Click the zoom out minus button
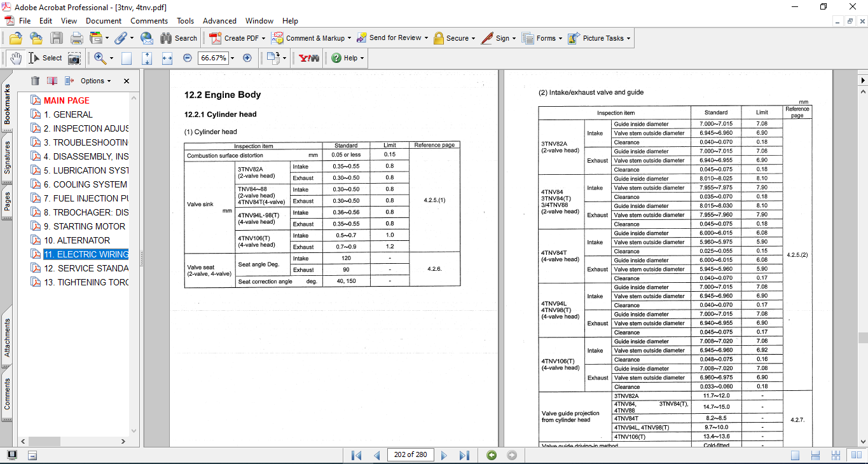 (x=187, y=58)
